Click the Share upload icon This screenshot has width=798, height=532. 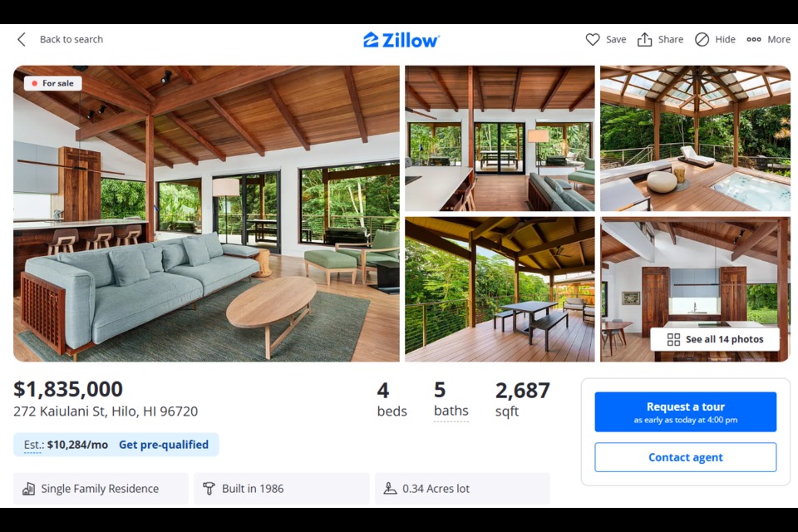point(644,40)
